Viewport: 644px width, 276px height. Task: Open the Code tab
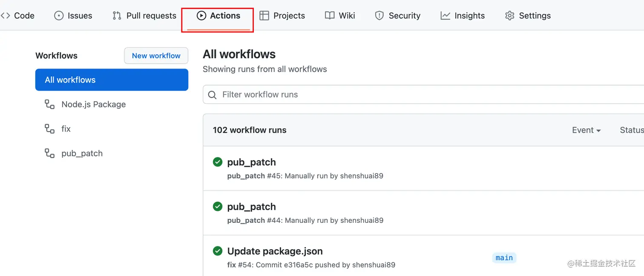[x=17, y=16]
